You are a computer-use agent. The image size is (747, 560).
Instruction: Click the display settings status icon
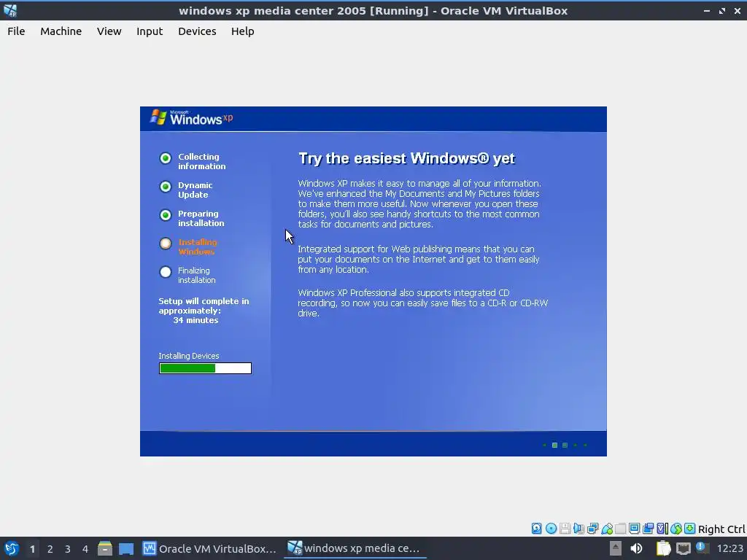coord(634,529)
